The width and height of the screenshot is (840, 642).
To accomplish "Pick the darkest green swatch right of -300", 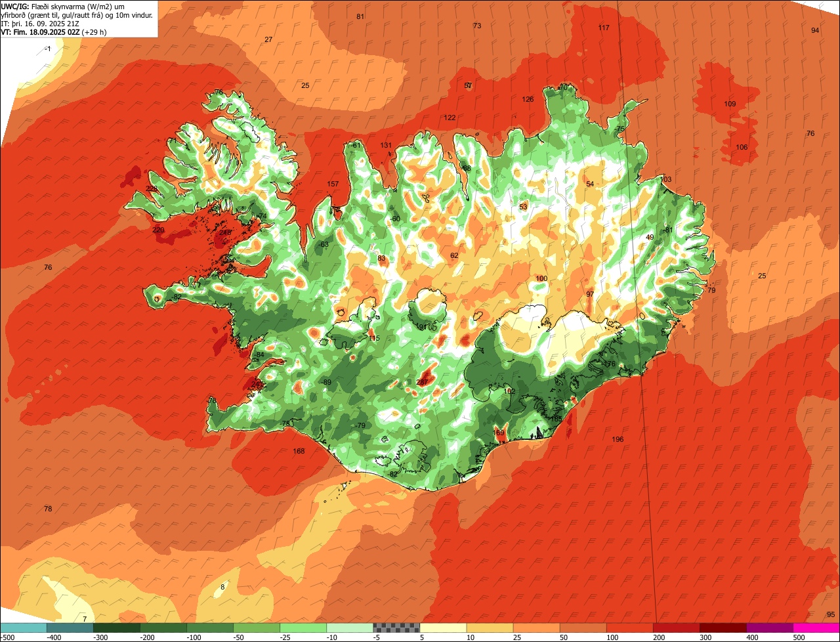I will click(117, 628).
